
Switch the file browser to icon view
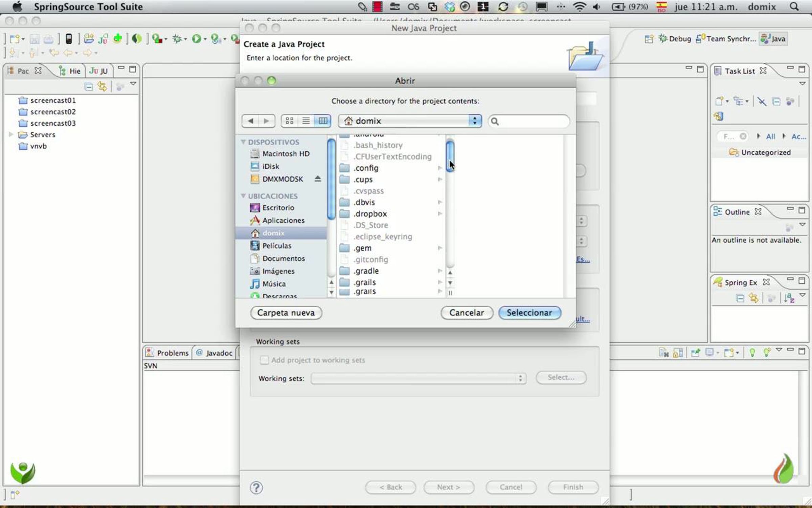290,121
